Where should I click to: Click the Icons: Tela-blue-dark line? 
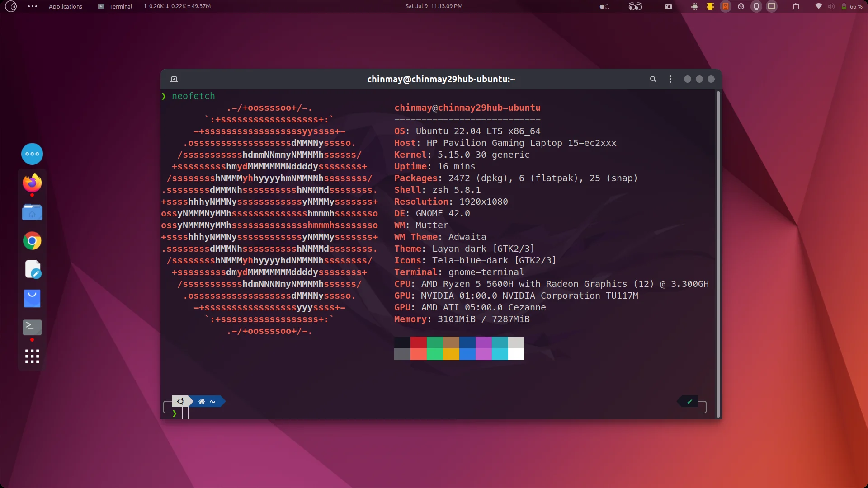click(475, 260)
